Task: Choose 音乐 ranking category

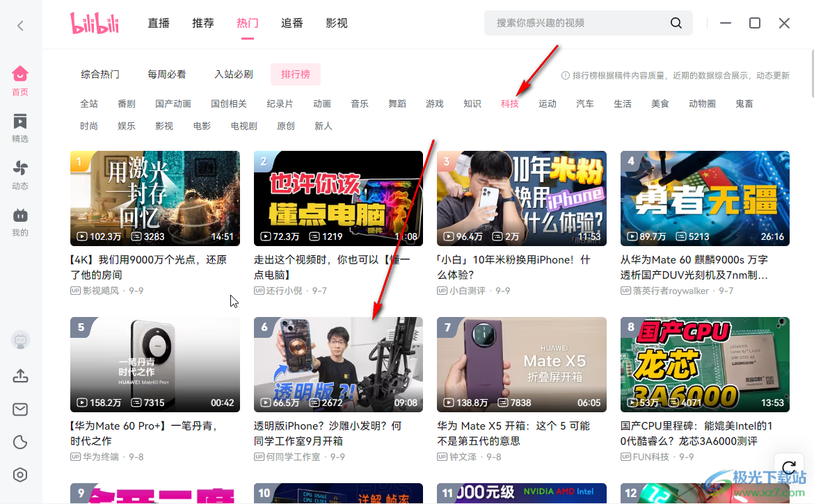Action: 359,104
